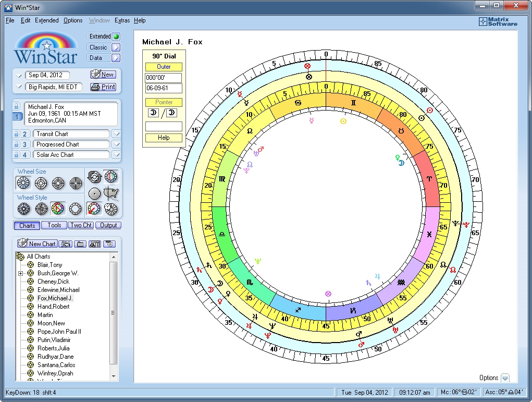Click the Matrix Software logo
Screen dimensions: 532x402
point(498,22)
